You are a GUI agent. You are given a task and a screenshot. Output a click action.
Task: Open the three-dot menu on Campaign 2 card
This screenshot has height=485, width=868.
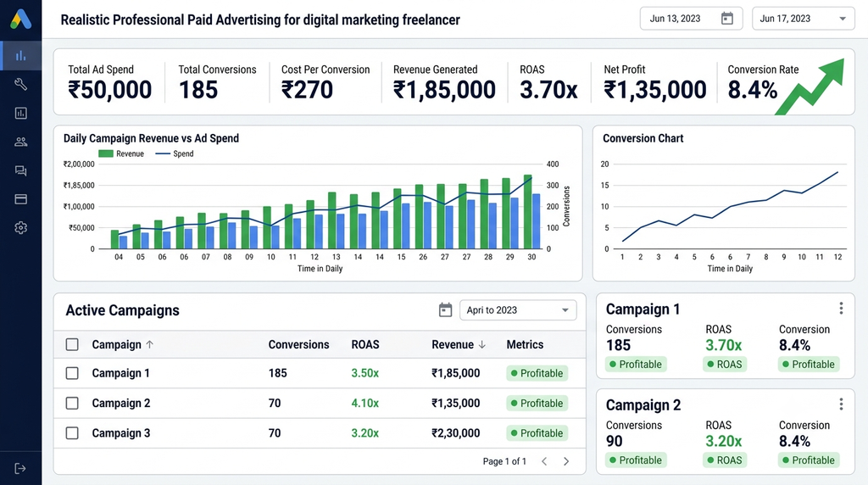pos(841,404)
